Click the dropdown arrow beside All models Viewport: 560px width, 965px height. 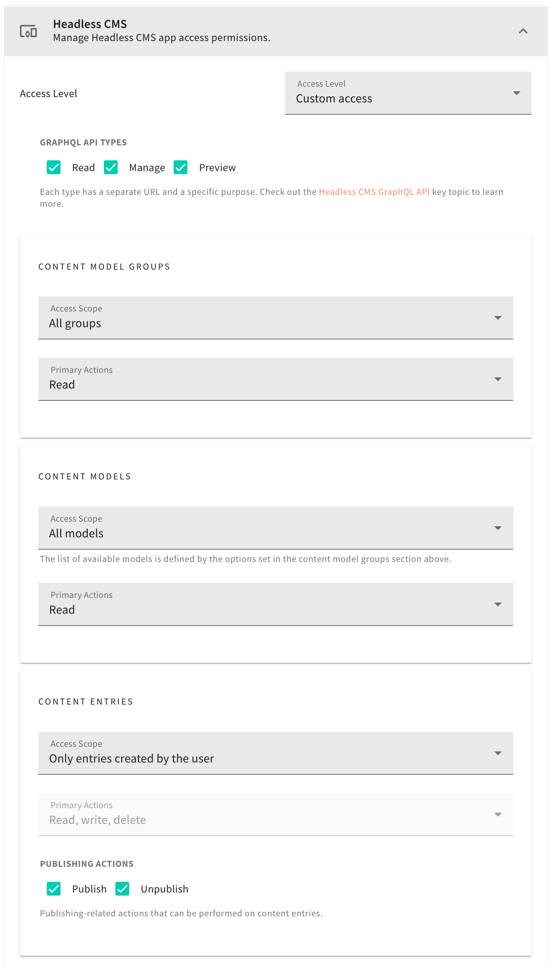click(x=498, y=527)
